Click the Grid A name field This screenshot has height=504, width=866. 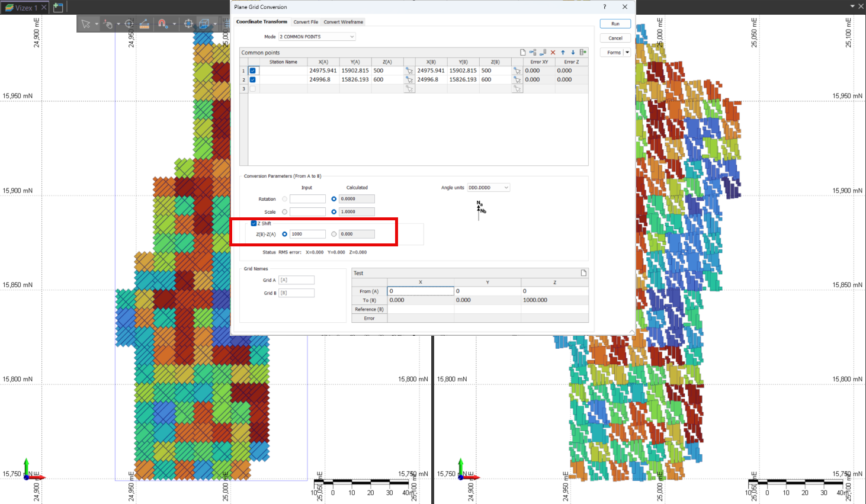tap(296, 280)
